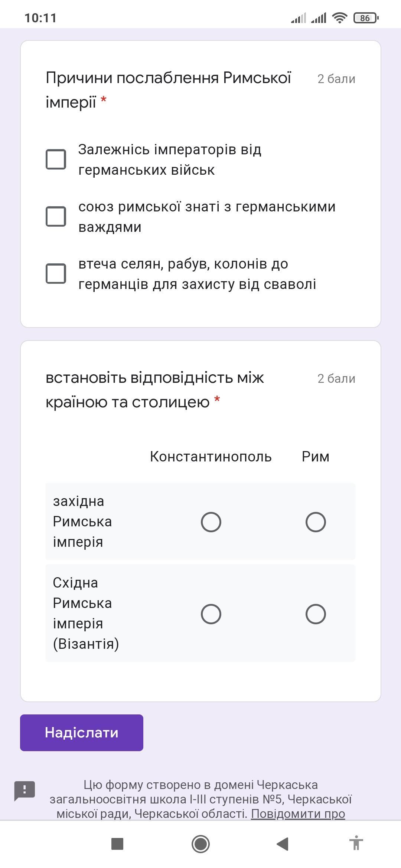
Task: Tap the 'Причини послаблення Римської імперії' question title
Action: point(168,90)
